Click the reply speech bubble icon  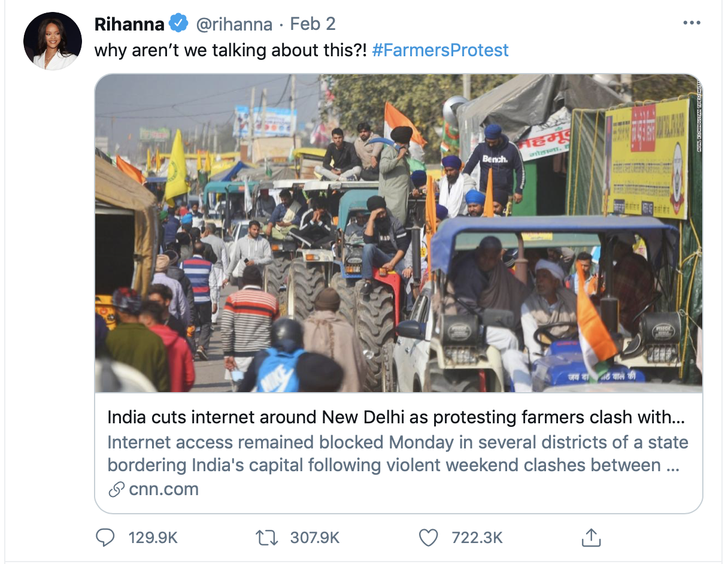coord(105,537)
